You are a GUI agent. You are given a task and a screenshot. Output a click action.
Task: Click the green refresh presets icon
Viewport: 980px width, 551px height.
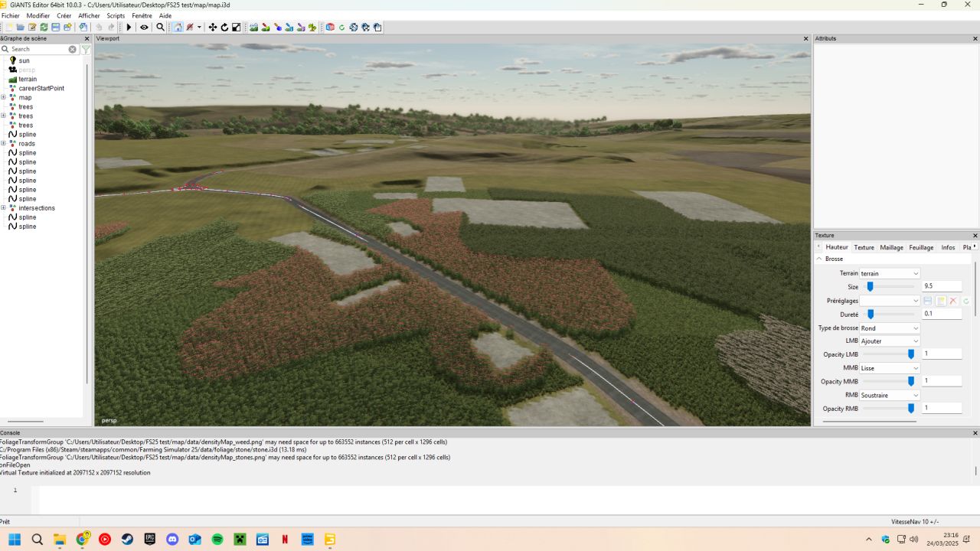coord(966,301)
